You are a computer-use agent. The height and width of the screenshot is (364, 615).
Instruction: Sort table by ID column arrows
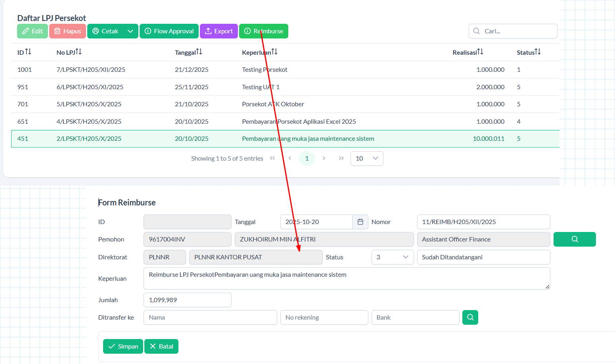(x=28, y=52)
